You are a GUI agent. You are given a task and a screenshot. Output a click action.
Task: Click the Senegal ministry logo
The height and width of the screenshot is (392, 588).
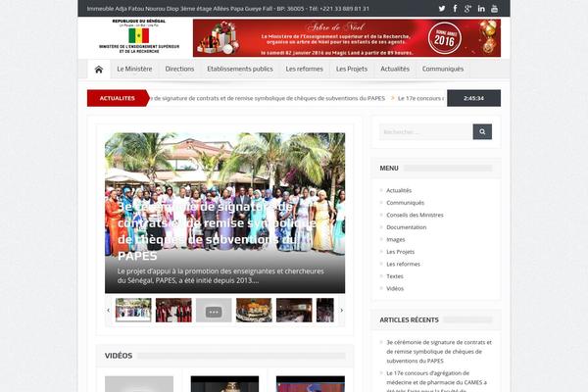[139, 36]
